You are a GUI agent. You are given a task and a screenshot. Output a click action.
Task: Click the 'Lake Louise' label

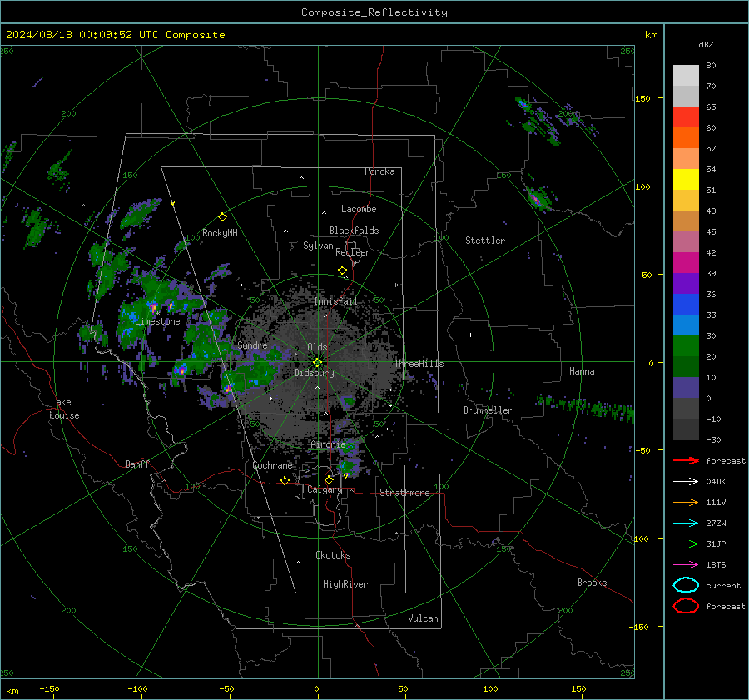pos(65,409)
